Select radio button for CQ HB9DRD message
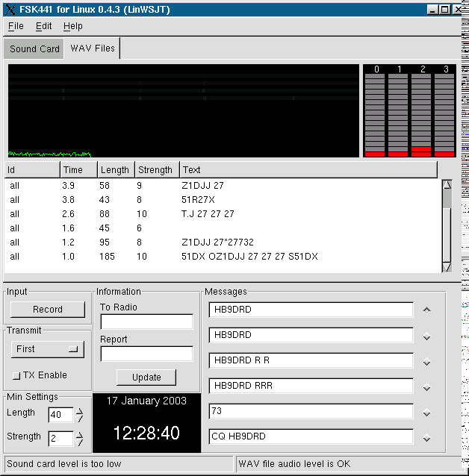The height and width of the screenshot is (476, 469). pos(426,439)
